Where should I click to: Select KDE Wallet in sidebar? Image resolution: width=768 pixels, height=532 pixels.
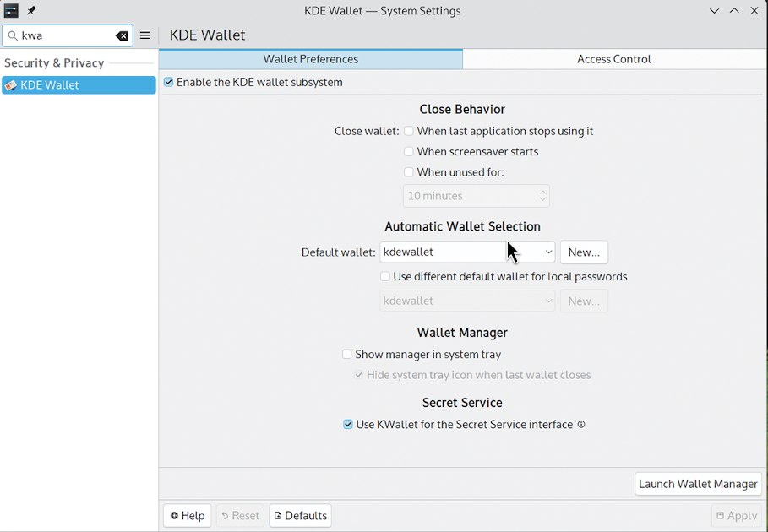click(x=79, y=85)
